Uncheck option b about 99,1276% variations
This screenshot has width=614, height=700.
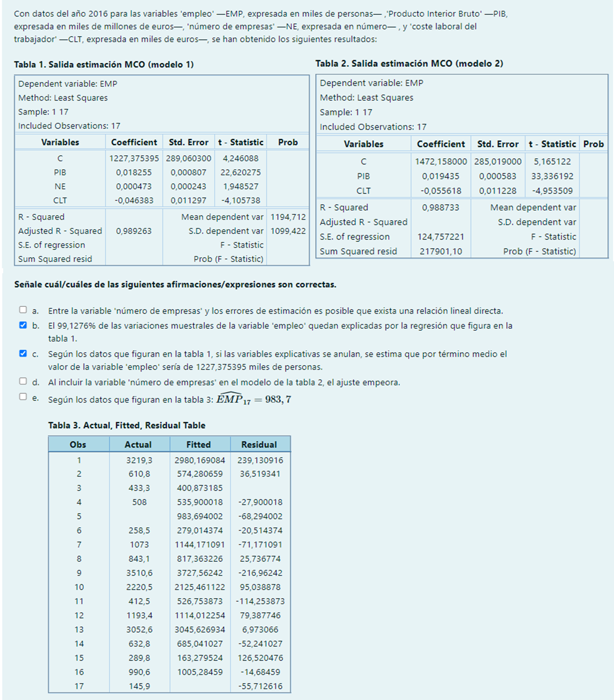tap(23, 325)
